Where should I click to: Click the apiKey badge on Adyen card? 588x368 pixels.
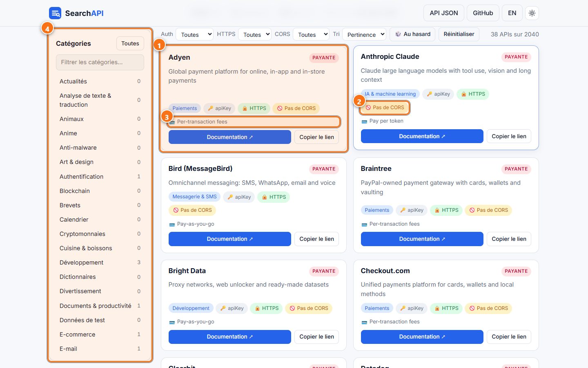coord(219,108)
